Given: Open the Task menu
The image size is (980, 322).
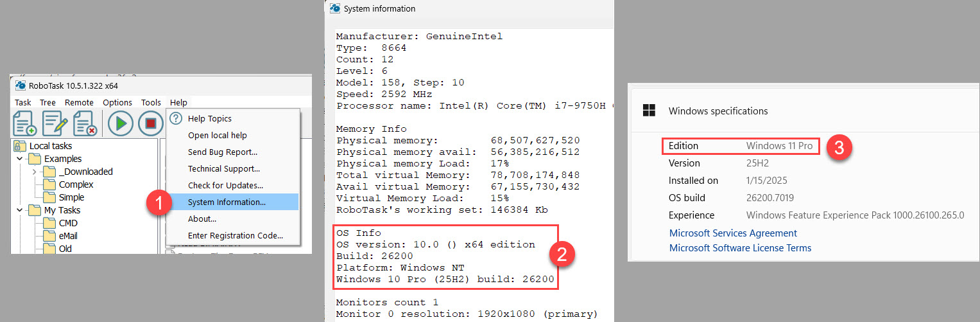Looking at the screenshot, I should click(x=23, y=102).
